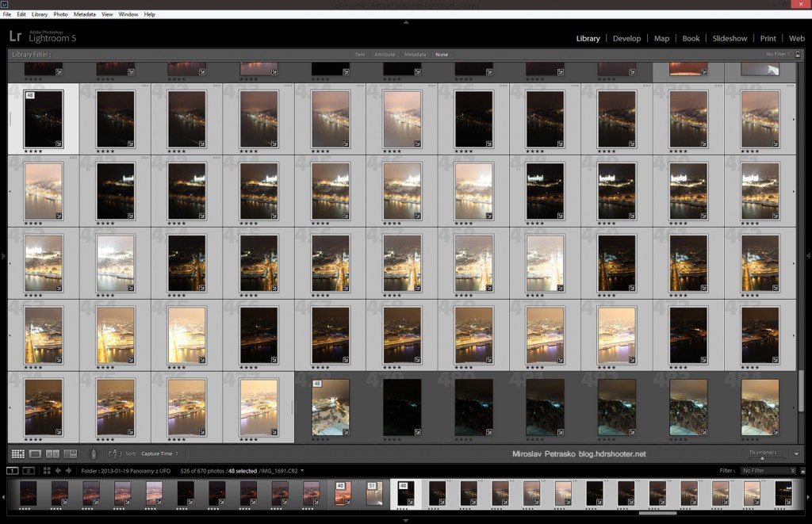The height and width of the screenshot is (524, 812).
Task: Open the Metadata menu in menu bar
Action: click(x=84, y=14)
